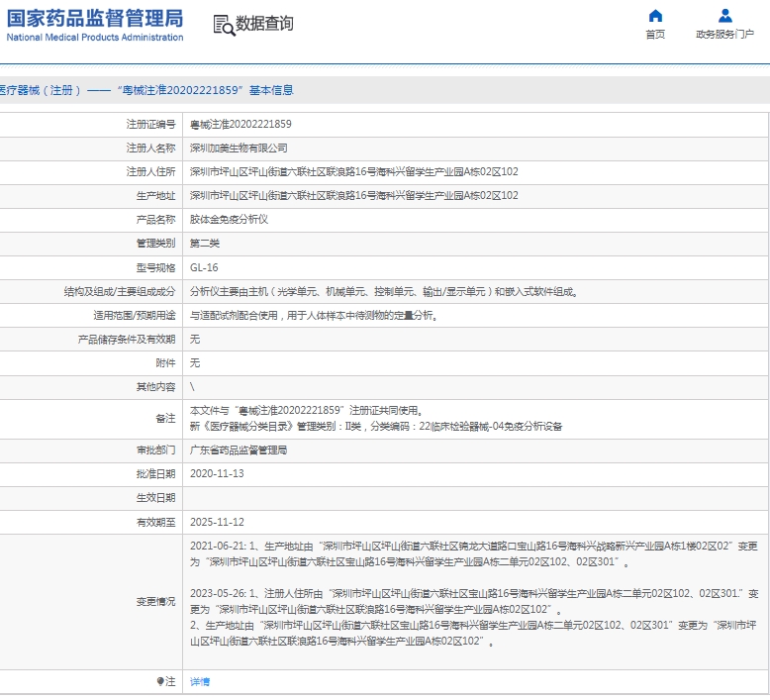
Task: Select expiry date 2025-11-12
Action: tap(217, 522)
